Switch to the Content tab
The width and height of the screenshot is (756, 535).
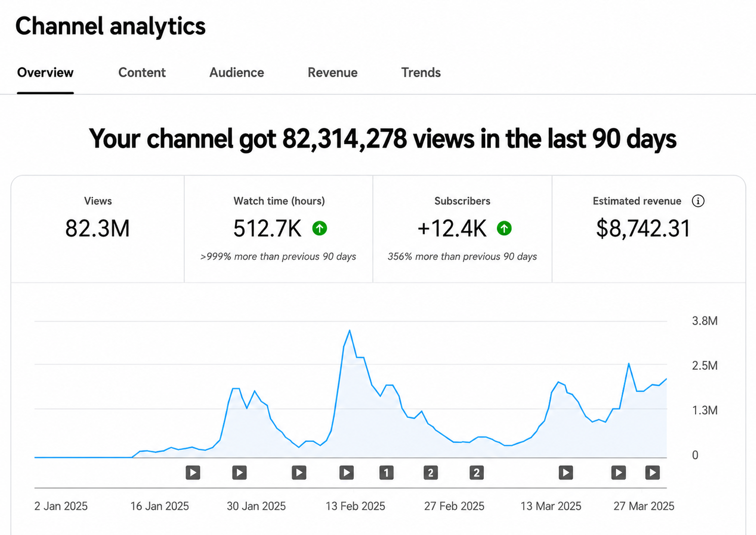(142, 73)
